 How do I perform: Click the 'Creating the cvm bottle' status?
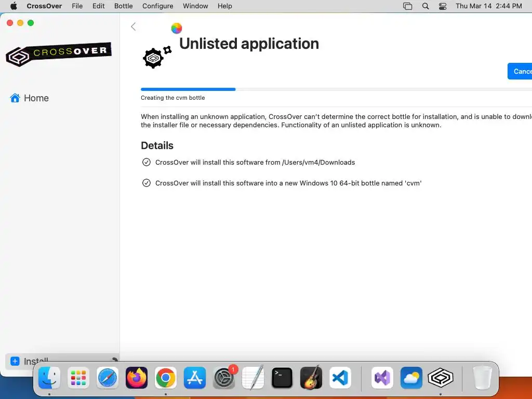[x=172, y=98]
